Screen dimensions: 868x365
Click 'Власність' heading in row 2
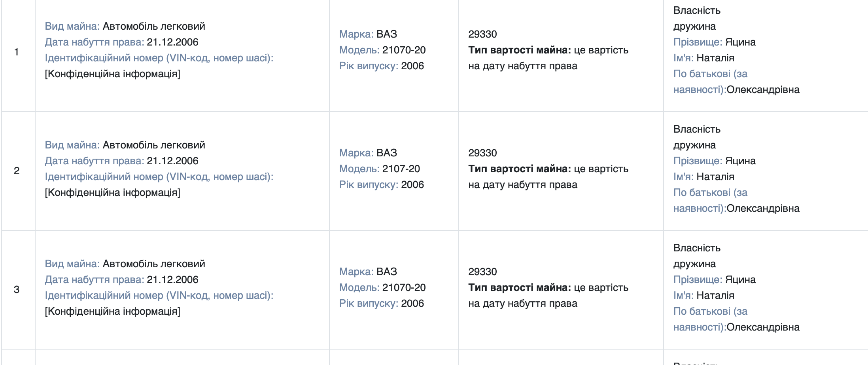coord(697,129)
